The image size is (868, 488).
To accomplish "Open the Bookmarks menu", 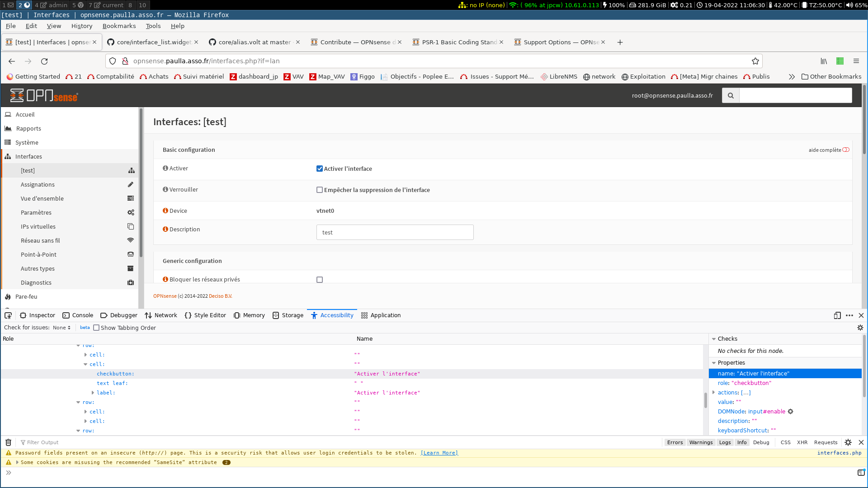I will [x=119, y=26].
